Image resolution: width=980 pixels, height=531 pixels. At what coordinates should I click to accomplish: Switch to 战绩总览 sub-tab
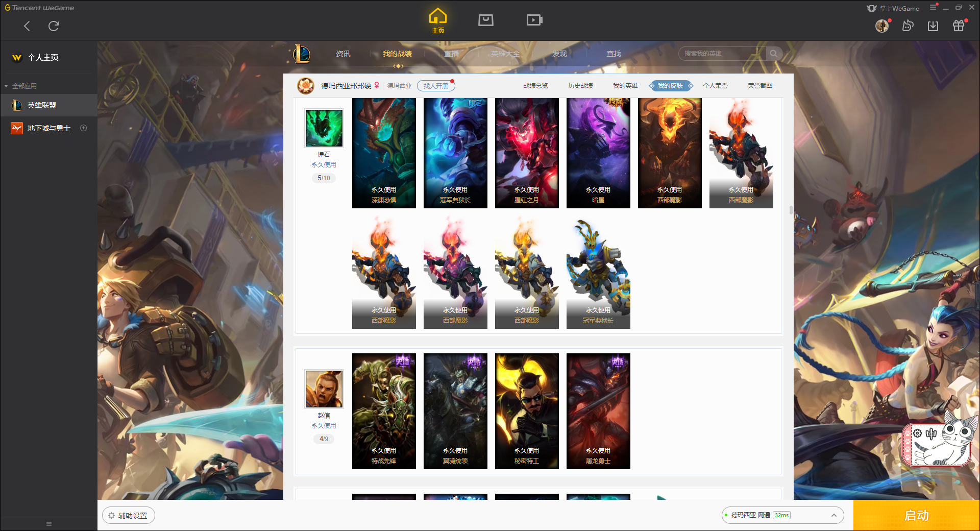[x=535, y=86]
